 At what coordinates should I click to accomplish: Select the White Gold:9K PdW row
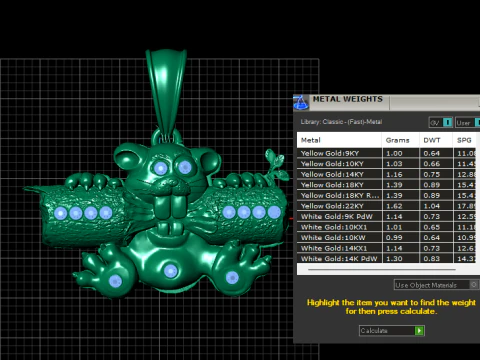click(x=387, y=217)
